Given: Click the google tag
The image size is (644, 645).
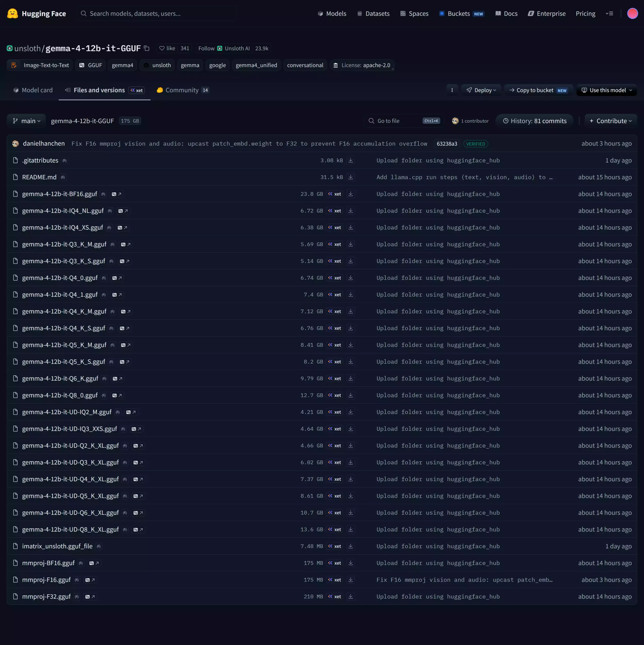Looking at the screenshot, I should coord(218,65).
